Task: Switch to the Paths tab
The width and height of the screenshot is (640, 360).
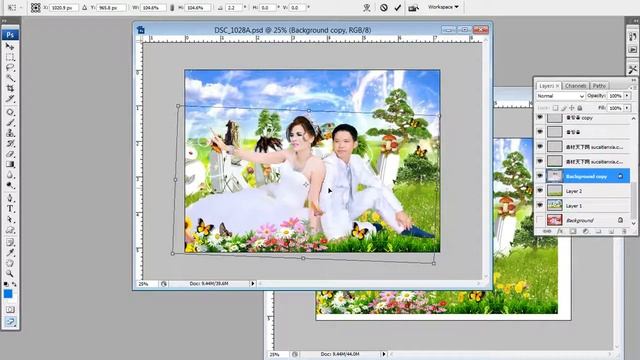Action: (x=599, y=86)
